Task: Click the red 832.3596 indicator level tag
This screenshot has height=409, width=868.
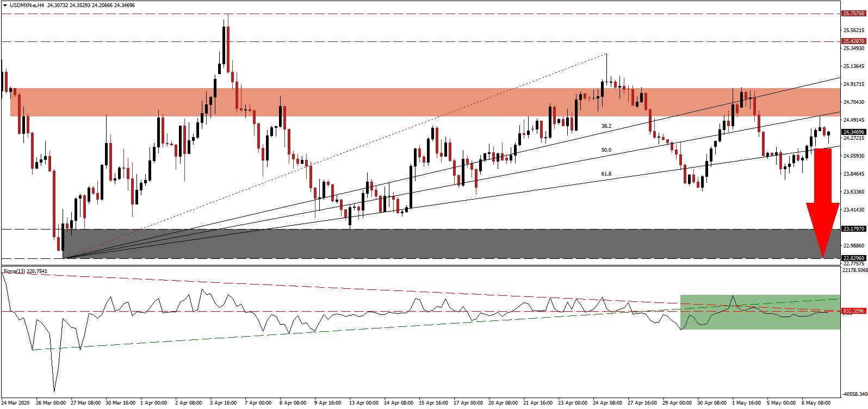Action: pyautogui.click(x=853, y=311)
